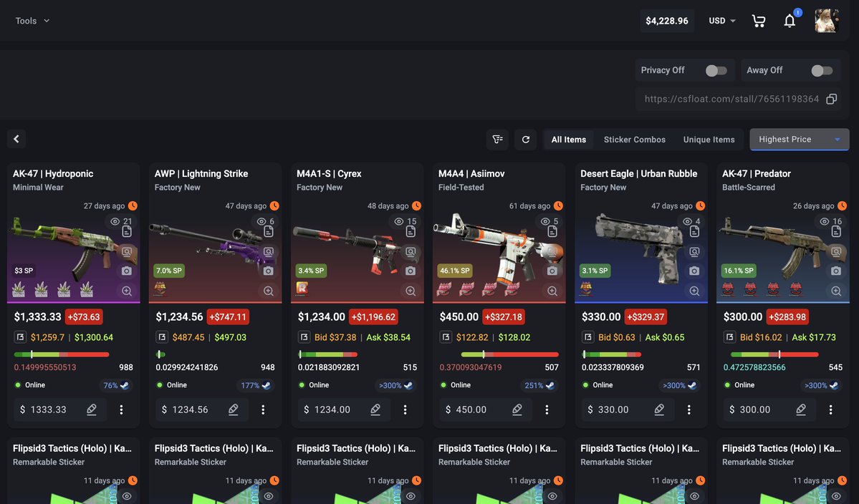Screen dimensions: 859x504
Task: Copy the stall URL with the copy icon
Action: [831, 99]
